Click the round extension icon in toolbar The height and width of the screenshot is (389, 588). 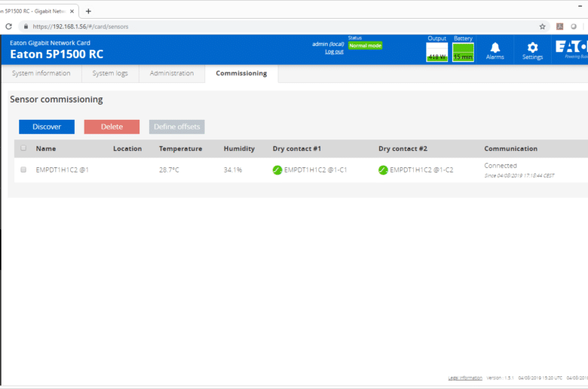(x=574, y=26)
